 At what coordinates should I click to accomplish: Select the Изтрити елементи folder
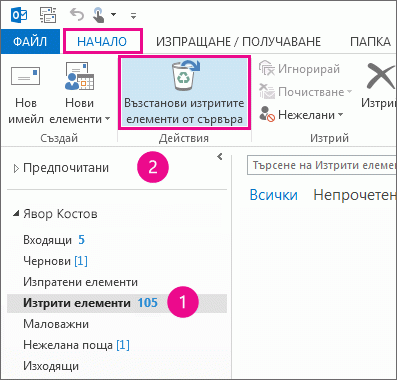click(x=117, y=303)
